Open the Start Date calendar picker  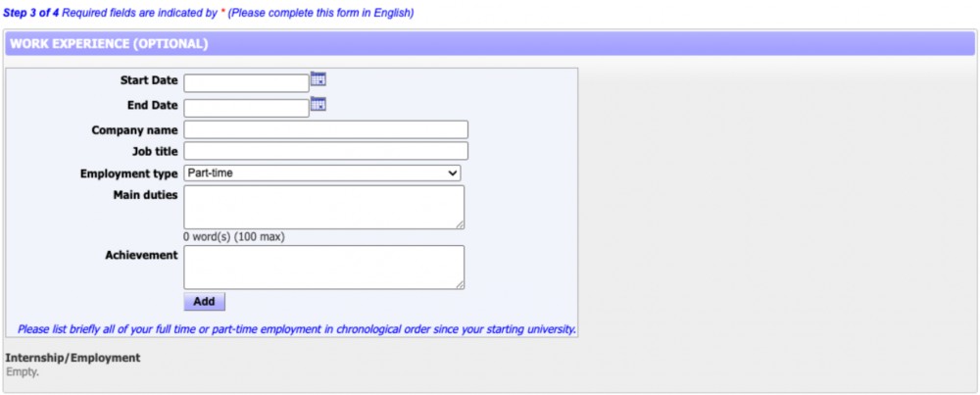pos(318,79)
